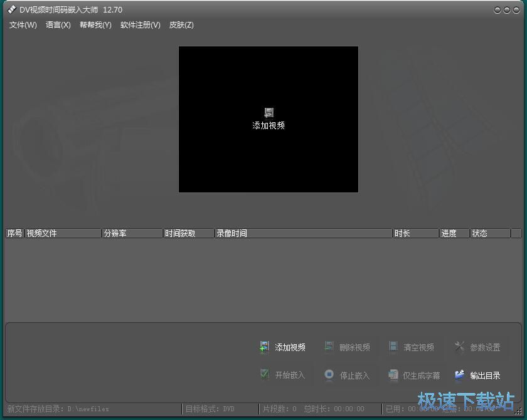Open the 语言(X) menu
This screenshot has width=527, height=420.
[x=58, y=25]
